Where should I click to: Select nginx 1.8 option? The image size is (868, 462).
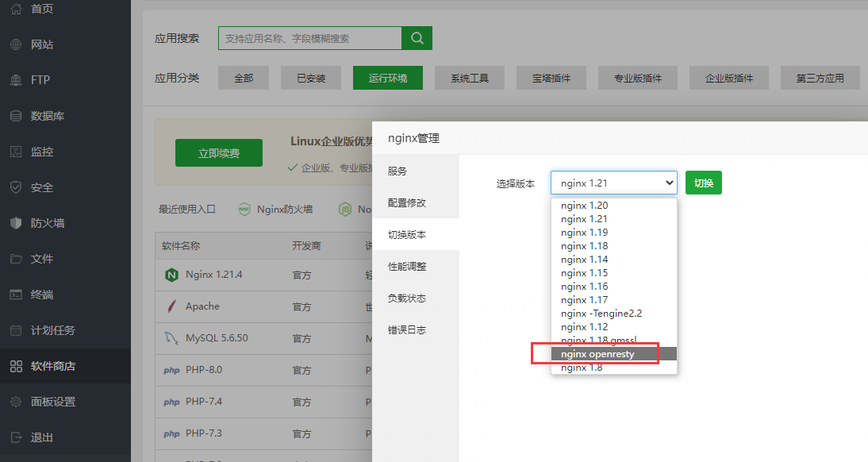coord(614,368)
